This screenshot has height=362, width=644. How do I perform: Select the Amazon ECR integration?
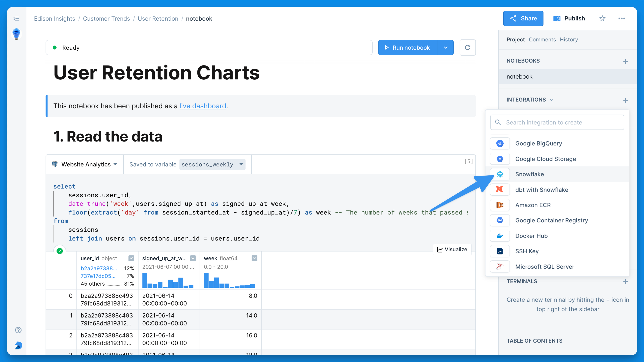557,205
